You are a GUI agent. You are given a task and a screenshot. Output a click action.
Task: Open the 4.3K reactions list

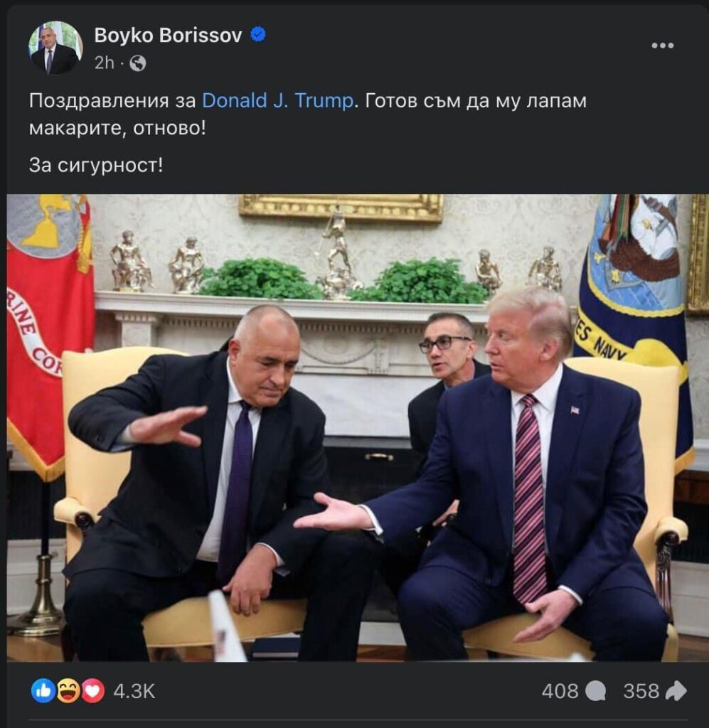pyautogui.click(x=134, y=691)
